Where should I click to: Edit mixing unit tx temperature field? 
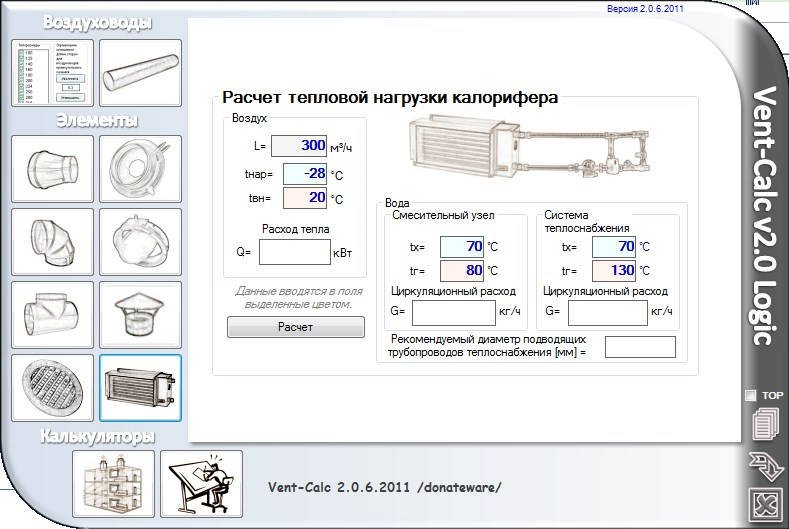click(x=462, y=247)
